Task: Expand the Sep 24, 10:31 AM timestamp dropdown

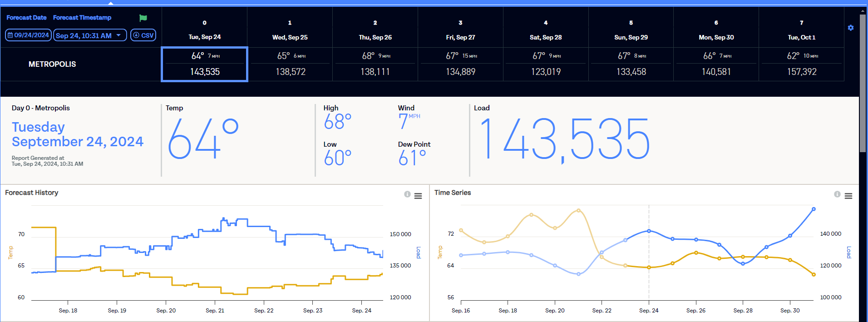Action: [x=90, y=35]
